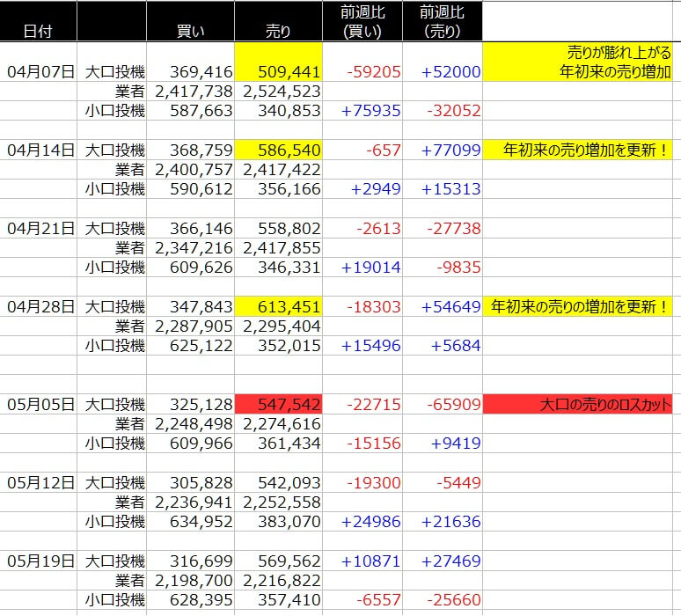Select the cell 325,128
The image size is (681, 616).
(191, 405)
